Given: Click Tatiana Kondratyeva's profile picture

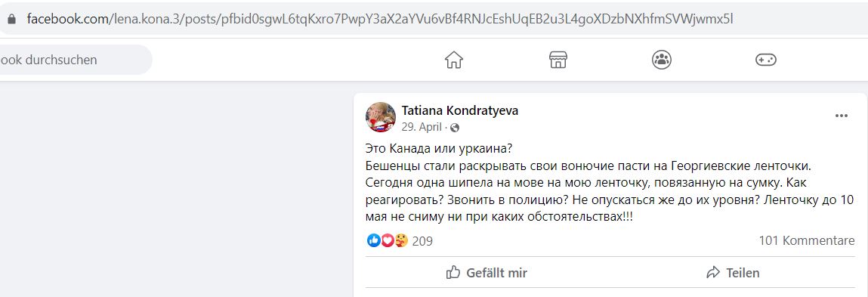Looking at the screenshot, I should (380, 117).
